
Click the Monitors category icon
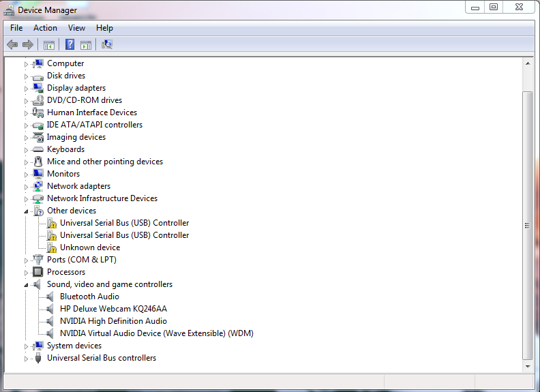click(x=38, y=174)
